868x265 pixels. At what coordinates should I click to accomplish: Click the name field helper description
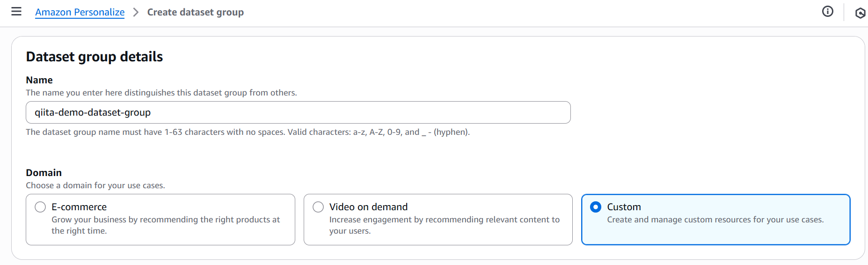(x=161, y=93)
